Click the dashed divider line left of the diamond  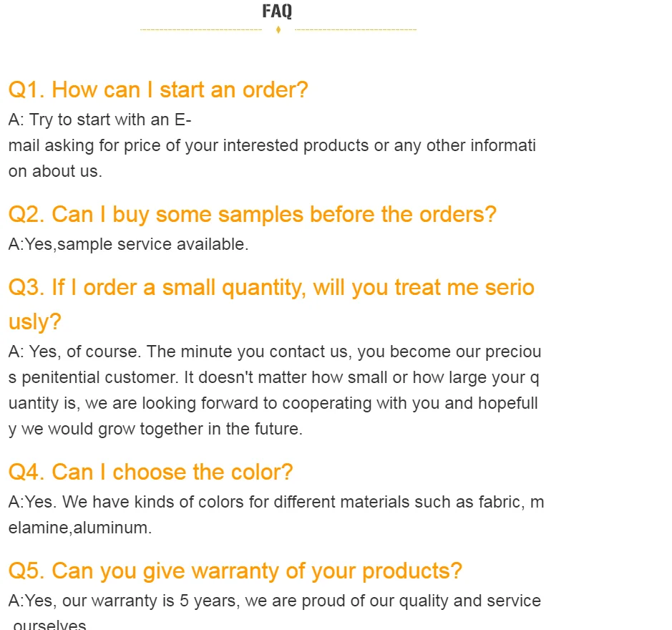pyautogui.click(x=201, y=30)
